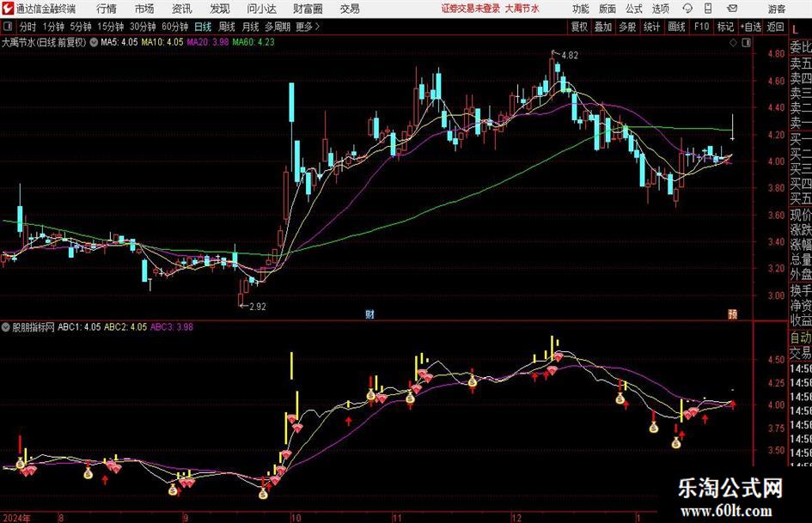Add stock with +自选 button
Screen dimensions: 812x523
click(751, 27)
